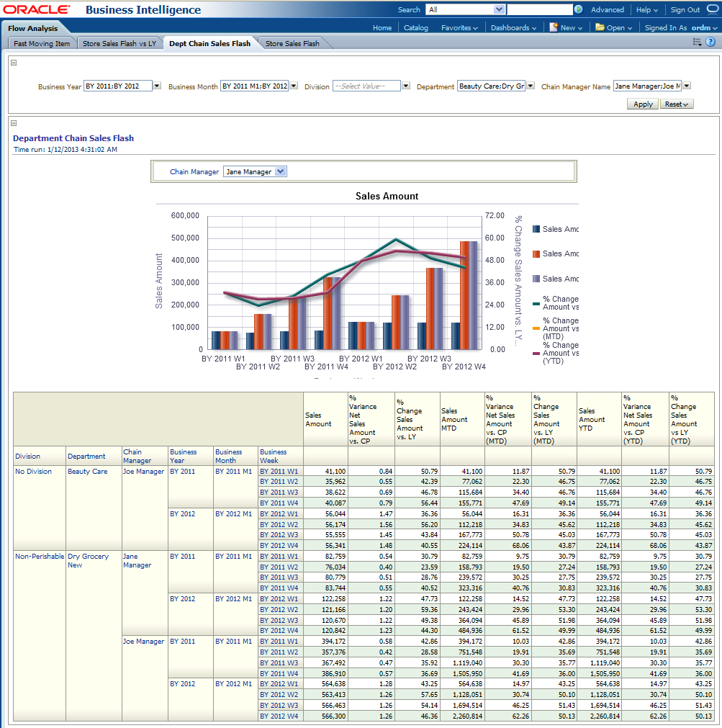
Task: Switch to the Fast Moving Item tab
Action: tap(42, 43)
